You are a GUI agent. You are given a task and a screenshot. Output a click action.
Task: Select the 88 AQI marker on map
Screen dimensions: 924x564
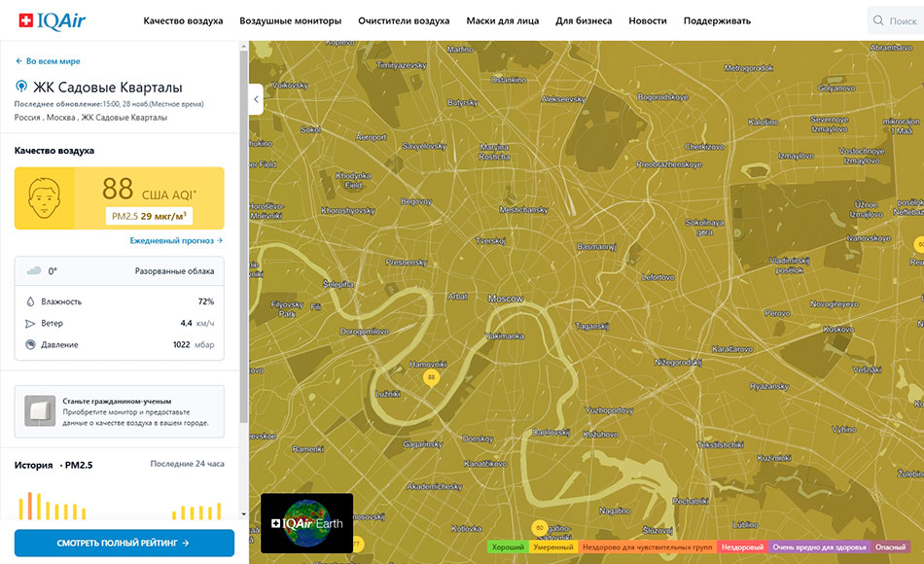tap(431, 377)
